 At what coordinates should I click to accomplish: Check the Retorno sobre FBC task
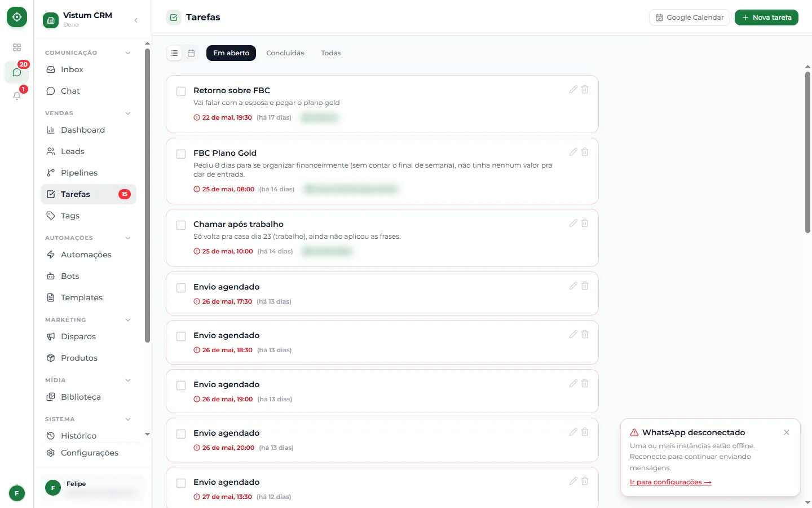pos(181,91)
